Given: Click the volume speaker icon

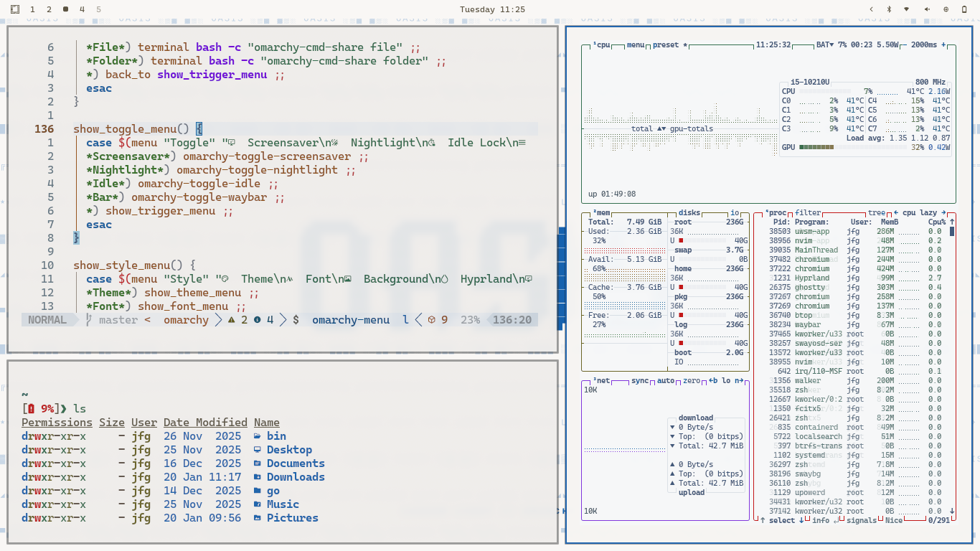Looking at the screenshot, I should tap(927, 9).
